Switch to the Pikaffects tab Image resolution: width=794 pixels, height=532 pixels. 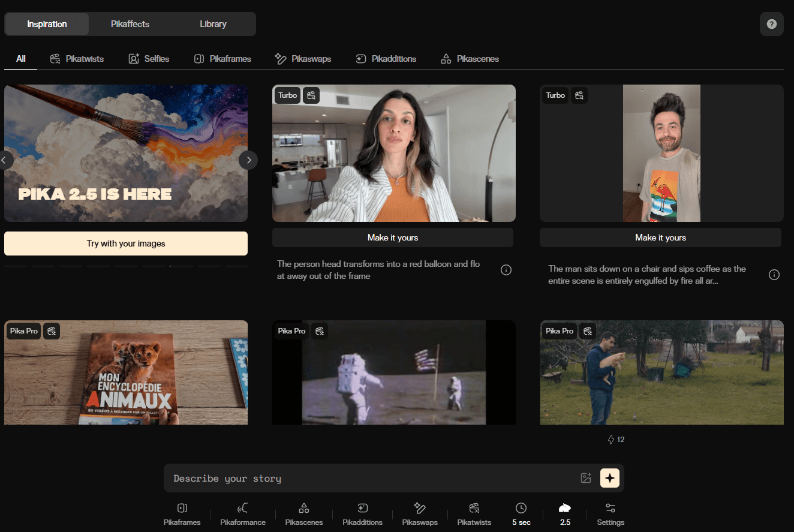coord(130,24)
